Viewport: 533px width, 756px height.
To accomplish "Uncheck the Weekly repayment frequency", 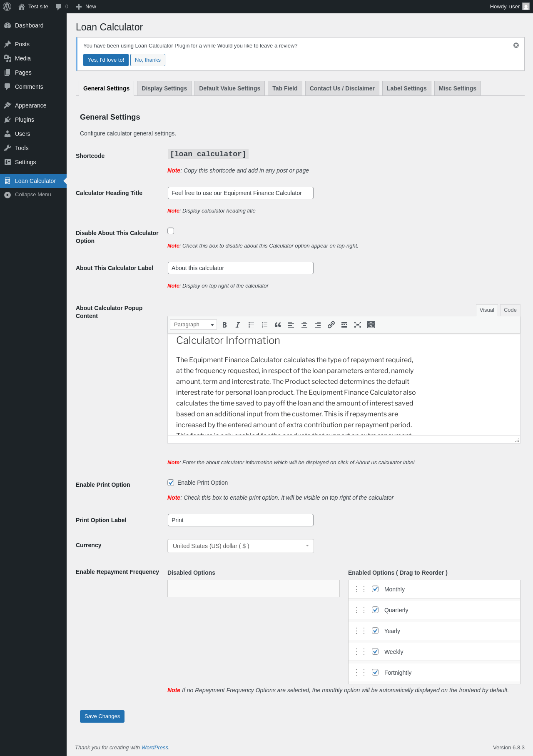I will (375, 651).
